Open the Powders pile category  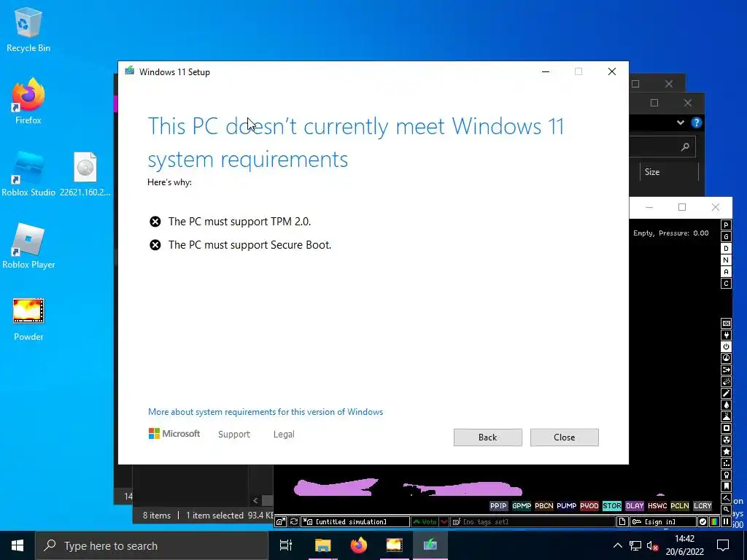[x=726, y=416]
